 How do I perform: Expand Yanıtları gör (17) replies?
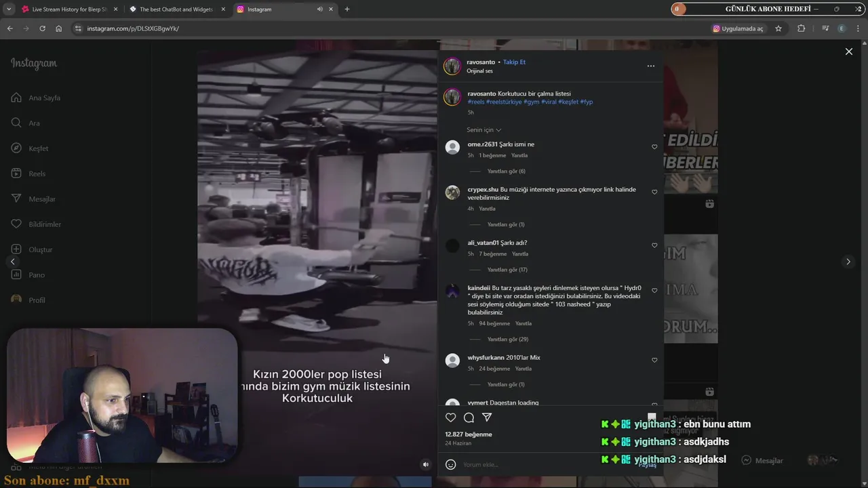point(507,270)
